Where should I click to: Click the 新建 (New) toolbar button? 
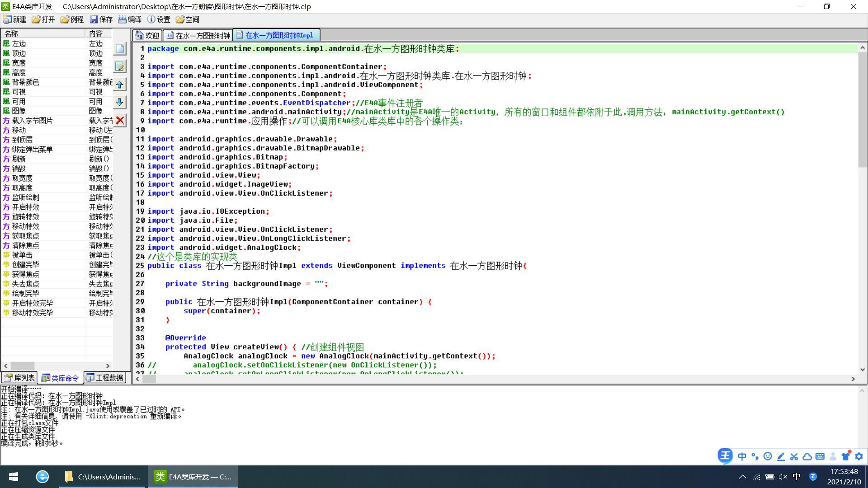pyautogui.click(x=14, y=19)
